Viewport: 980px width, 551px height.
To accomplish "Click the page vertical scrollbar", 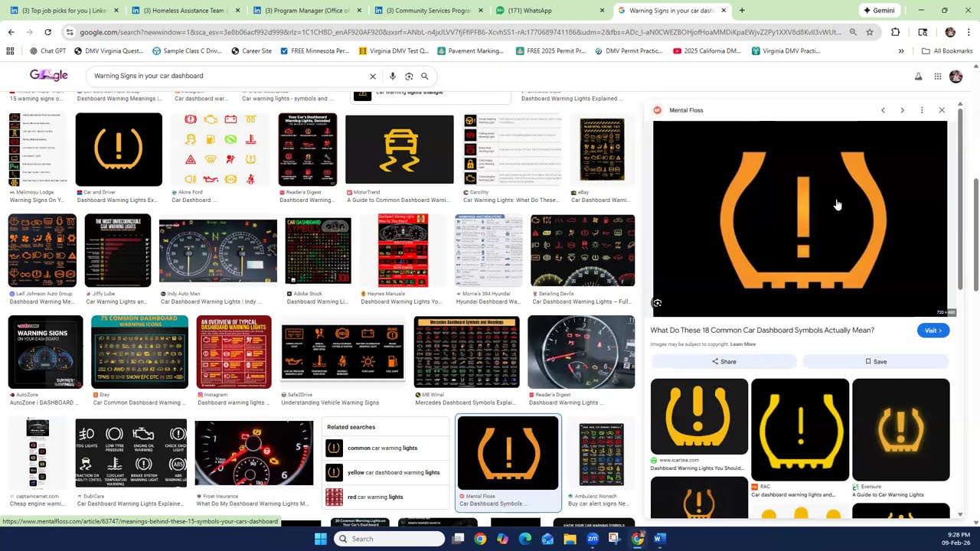I will [x=975, y=233].
